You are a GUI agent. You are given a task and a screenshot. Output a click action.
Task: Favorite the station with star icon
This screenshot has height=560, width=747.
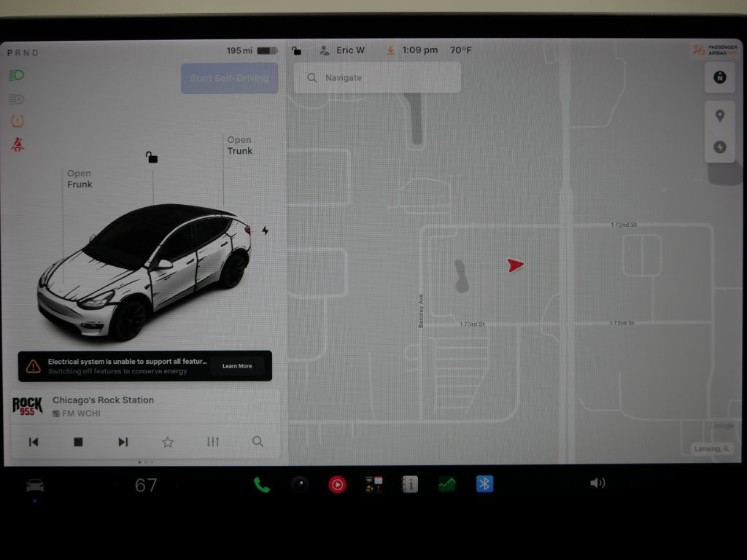pyautogui.click(x=168, y=442)
